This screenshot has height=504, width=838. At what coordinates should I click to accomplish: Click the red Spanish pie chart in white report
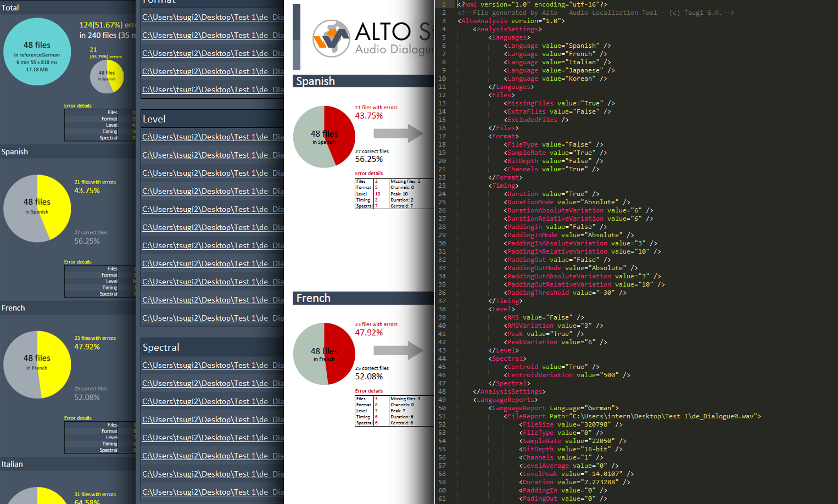click(324, 137)
